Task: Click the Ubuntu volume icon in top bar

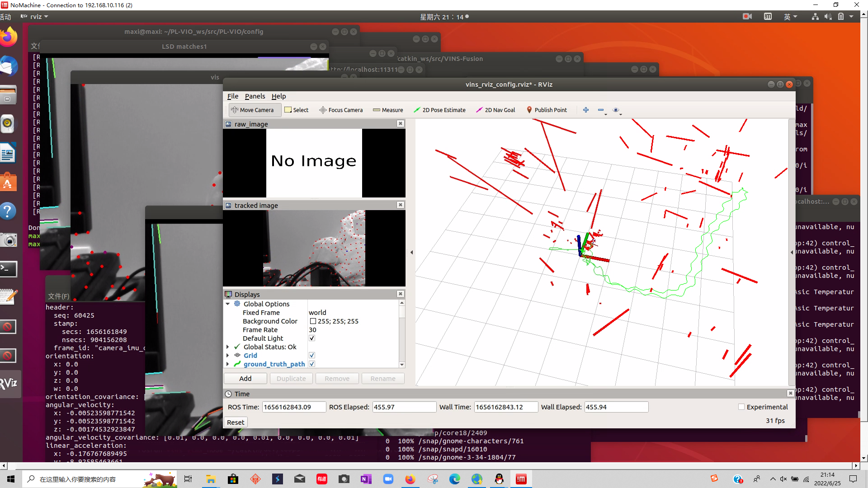Action: coord(828,17)
